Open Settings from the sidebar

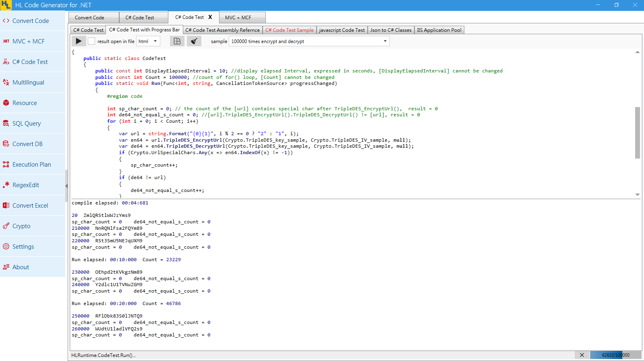click(x=23, y=247)
